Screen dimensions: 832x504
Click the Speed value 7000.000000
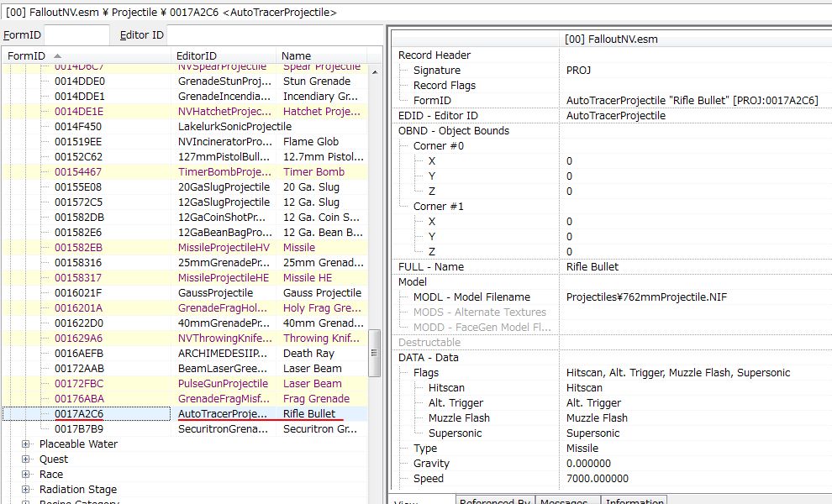pyautogui.click(x=597, y=479)
